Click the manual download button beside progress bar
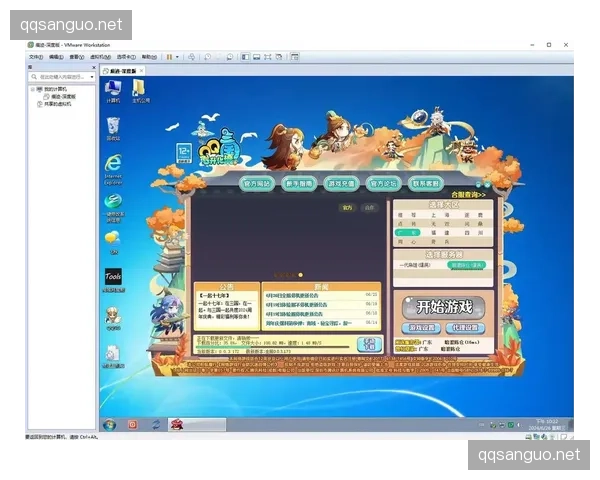600x480 pixels. coord(369,344)
